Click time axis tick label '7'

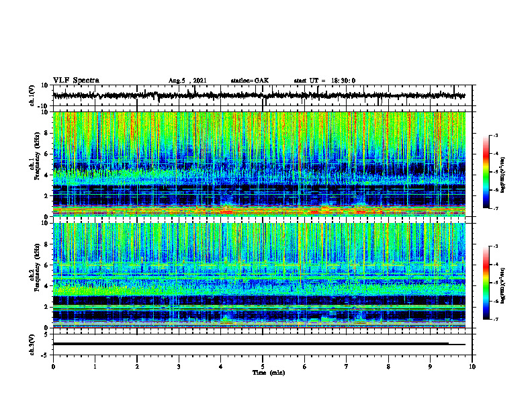pyautogui.click(x=347, y=367)
